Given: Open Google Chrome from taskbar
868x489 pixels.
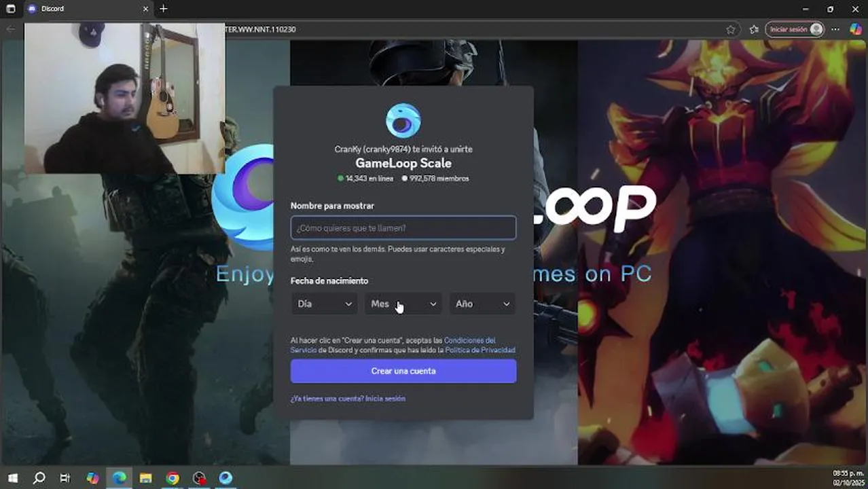Looking at the screenshot, I should 173,478.
